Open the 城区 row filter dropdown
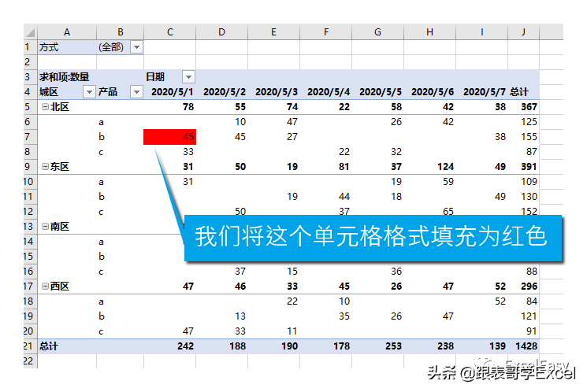587x392 pixels. (89, 92)
